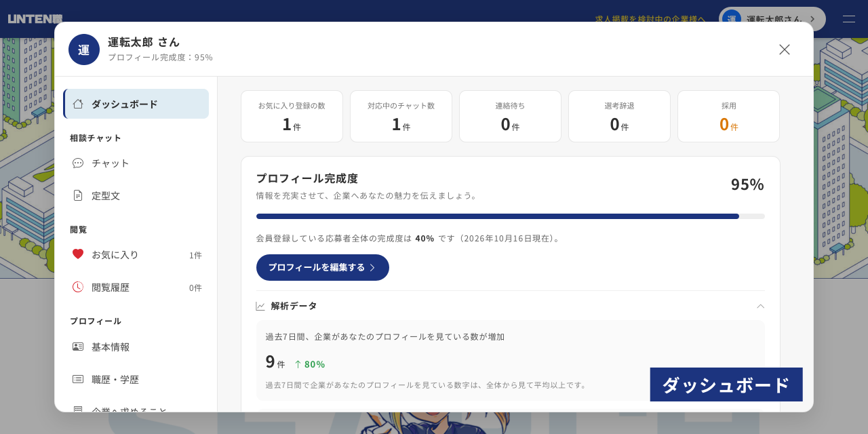Open 職歴・学歴 in the sidebar
This screenshot has height=434, width=868.
(136, 379)
